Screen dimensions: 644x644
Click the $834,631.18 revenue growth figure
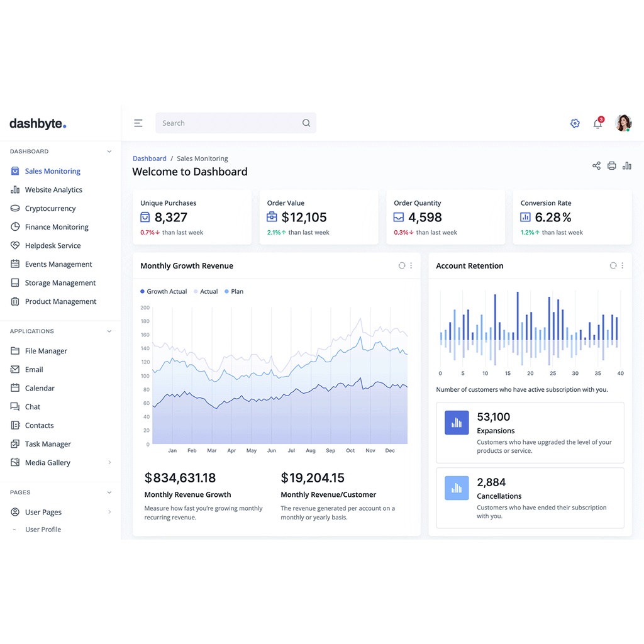coord(180,478)
